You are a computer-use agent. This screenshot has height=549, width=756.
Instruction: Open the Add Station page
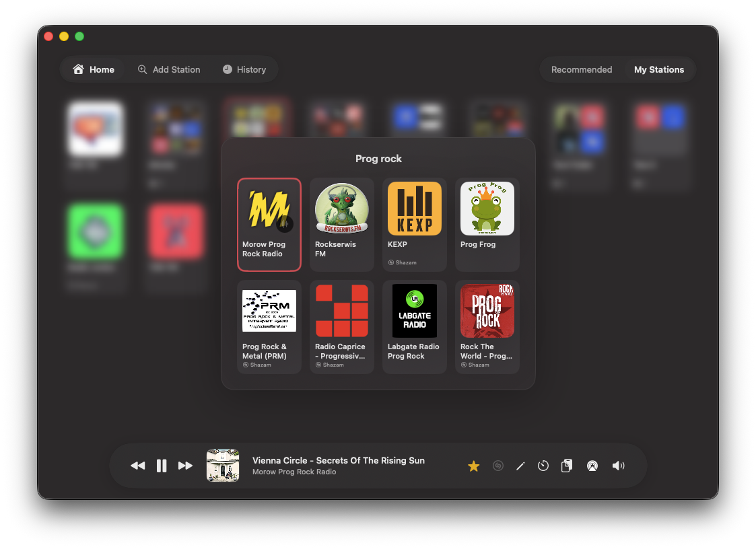pos(169,69)
